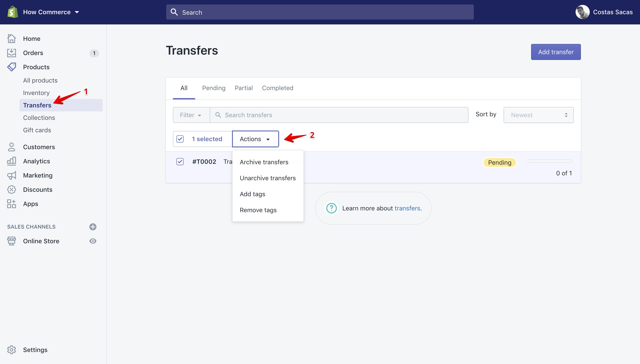The width and height of the screenshot is (640, 364).
Task: Go to Gift cards page
Action: [37, 130]
